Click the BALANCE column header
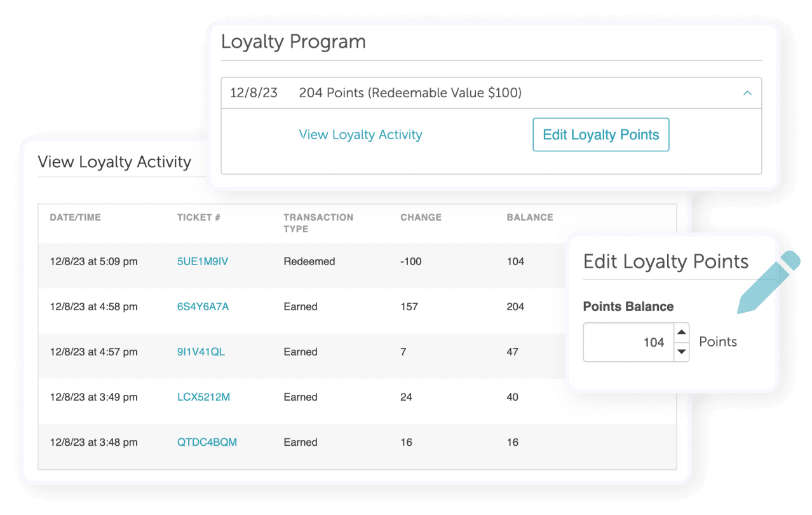 (530, 217)
